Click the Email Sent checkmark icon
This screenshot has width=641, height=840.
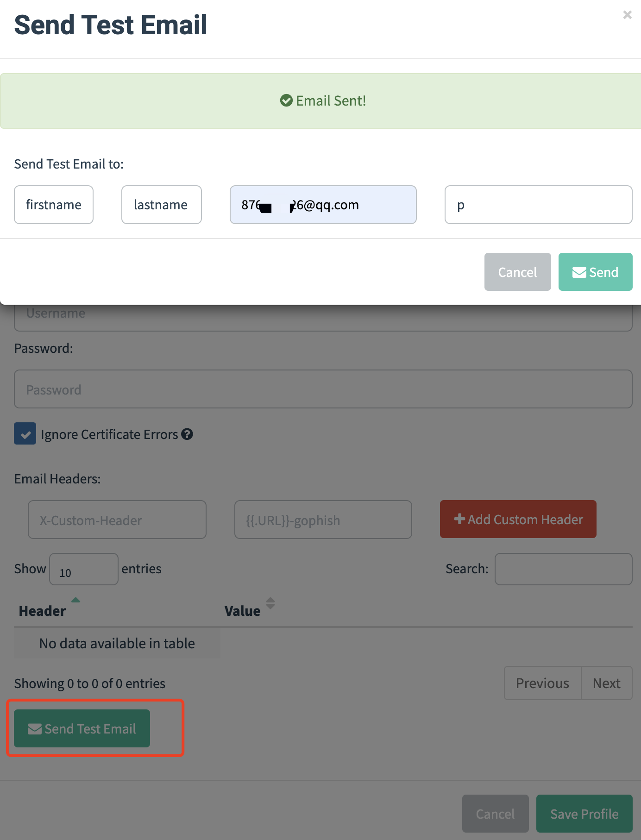286,100
